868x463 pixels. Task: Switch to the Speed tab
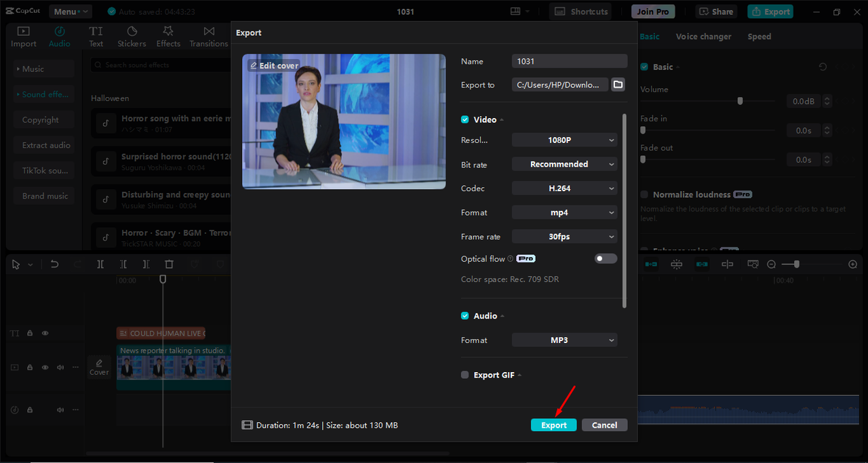point(759,37)
